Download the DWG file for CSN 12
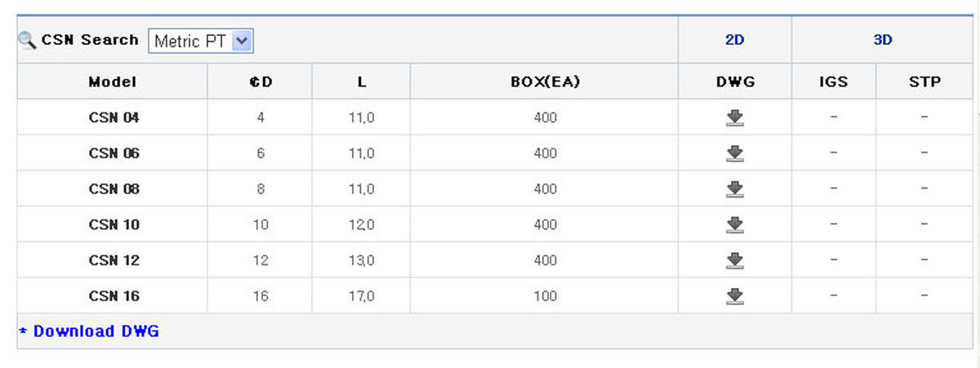 click(735, 260)
